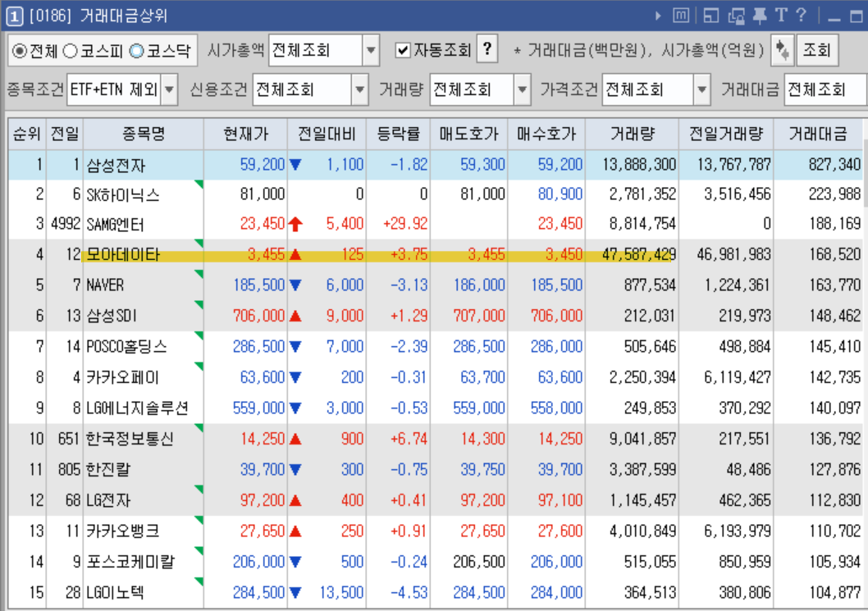Click the +29.92 change rate of SAMG엔터
This screenshot has width=868, height=611.
click(x=405, y=224)
